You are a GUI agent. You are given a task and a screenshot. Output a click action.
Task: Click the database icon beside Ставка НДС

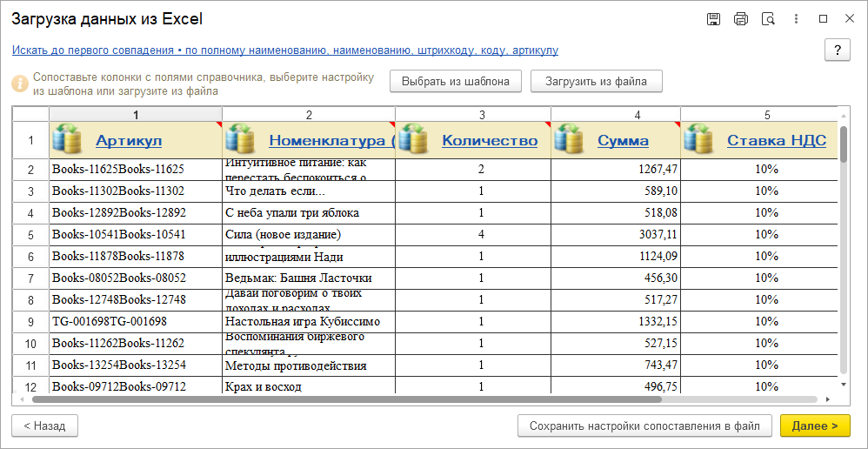point(699,140)
